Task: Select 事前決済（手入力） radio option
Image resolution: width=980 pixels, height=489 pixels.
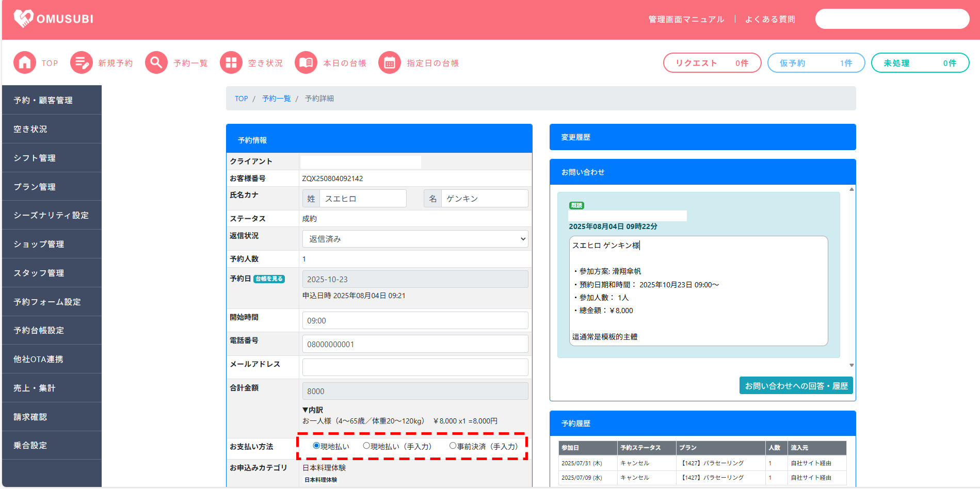Action: pos(453,446)
